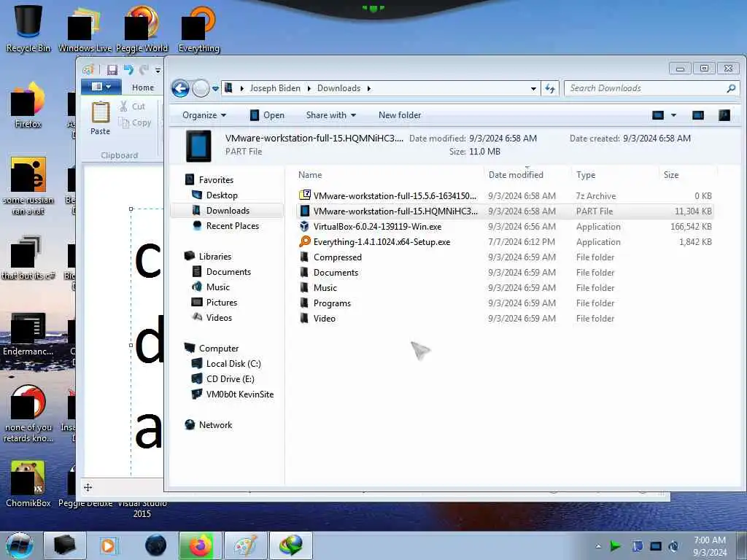Sort by Date modified column

516,175
